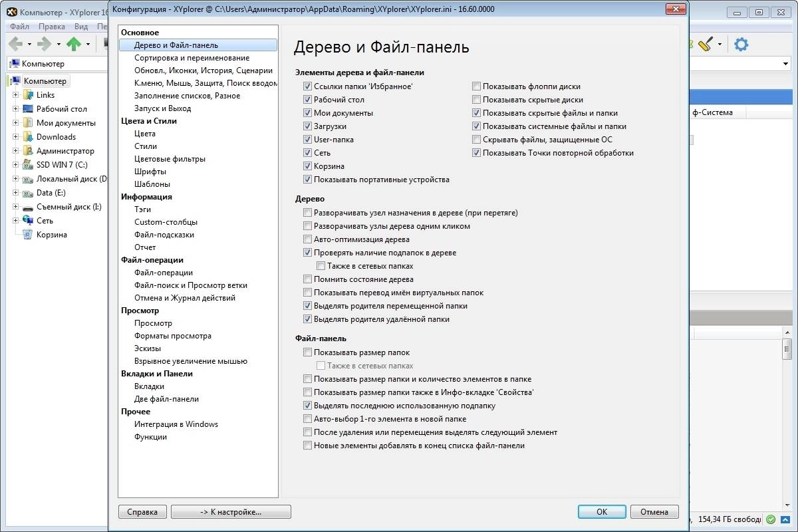Click the Сеть network icon in tree

tap(28, 221)
